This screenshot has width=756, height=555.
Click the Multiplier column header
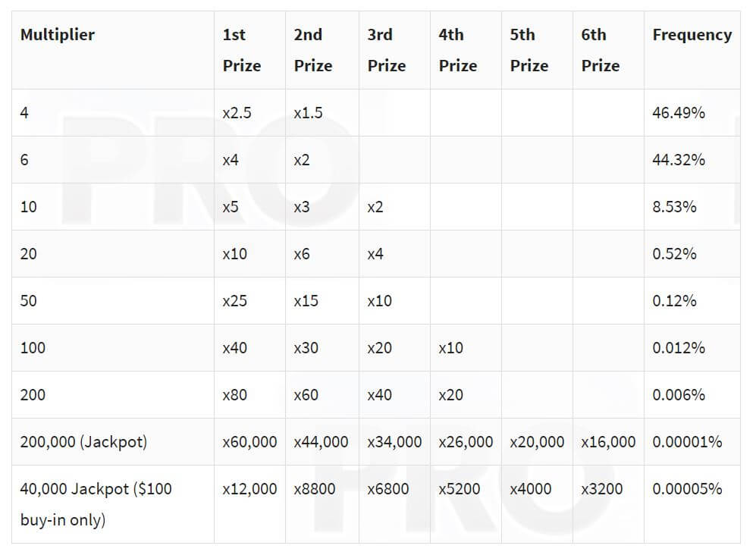tap(58, 35)
